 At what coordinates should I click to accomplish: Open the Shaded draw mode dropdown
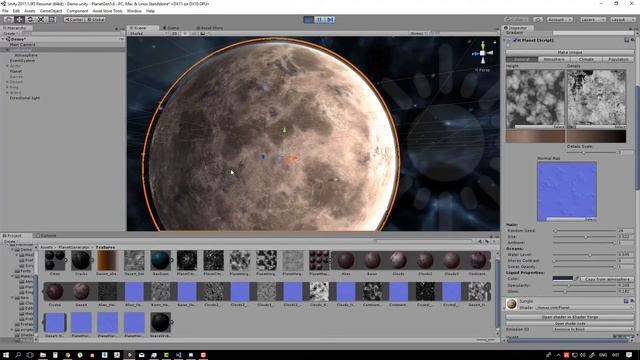click(147, 33)
